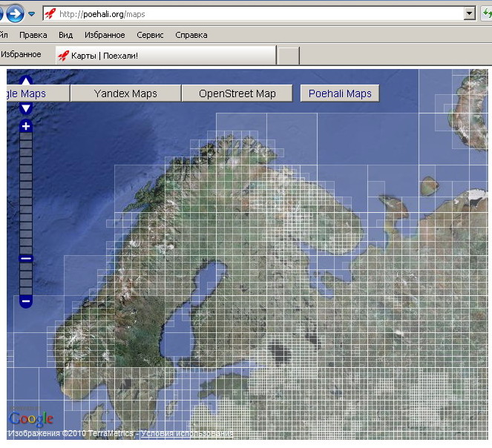Image resolution: width=492 pixels, height=448 pixels.
Task: Click the zoom slider handle
Action: (26, 259)
